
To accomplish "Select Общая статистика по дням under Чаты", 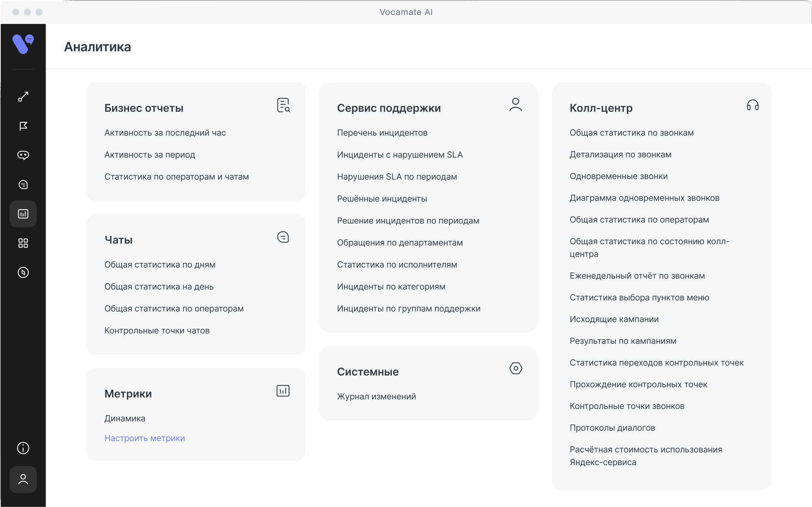I will [159, 264].
